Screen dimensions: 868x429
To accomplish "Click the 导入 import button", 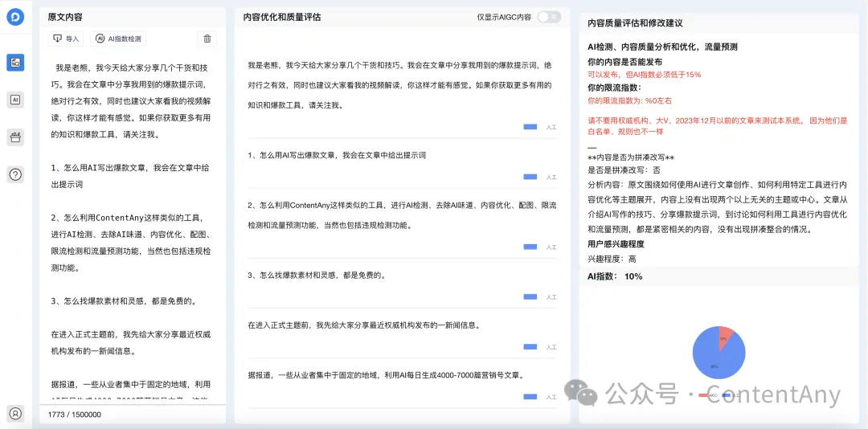I will 66,39.
